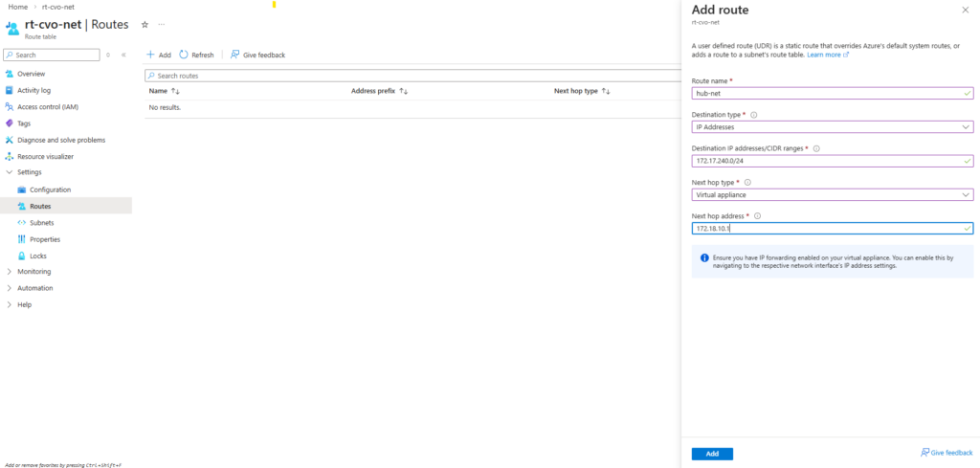Click the Diagnose wrench icon
Image resolution: width=980 pixels, height=468 pixels.
click(x=9, y=140)
